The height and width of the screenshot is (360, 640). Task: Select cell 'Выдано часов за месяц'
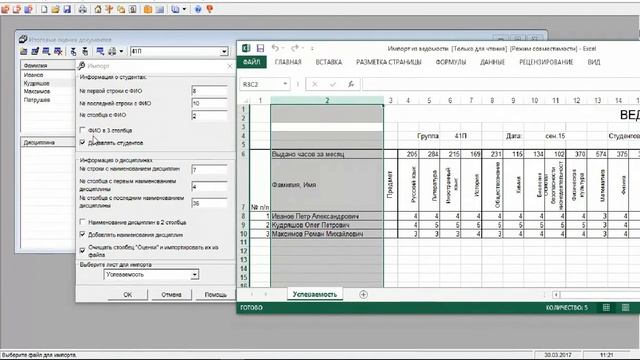click(327, 154)
